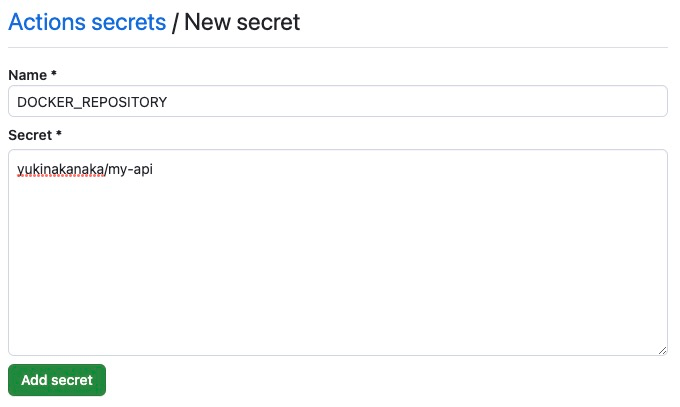The image size is (680, 407).
Task: Click the Secret field label
Action: click(x=30, y=134)
